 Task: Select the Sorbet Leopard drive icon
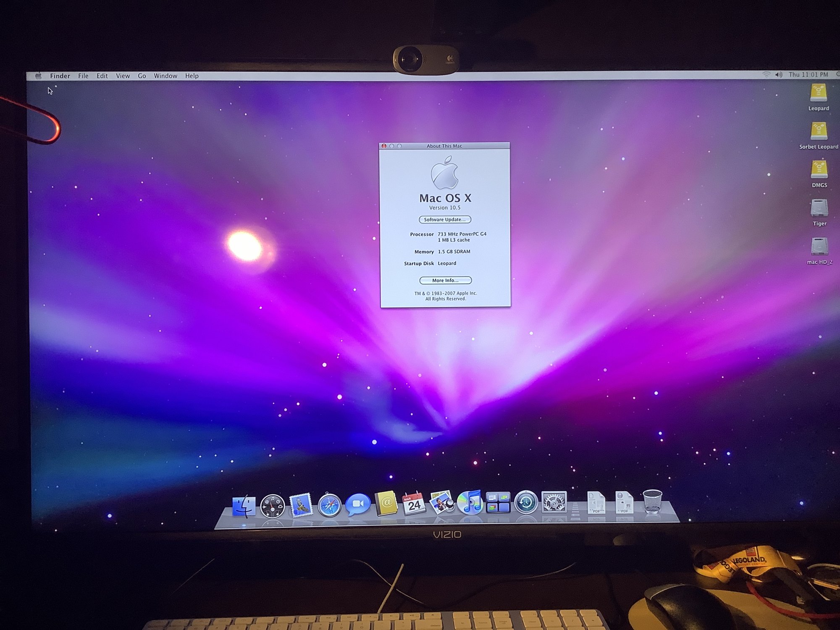[819, 131]
